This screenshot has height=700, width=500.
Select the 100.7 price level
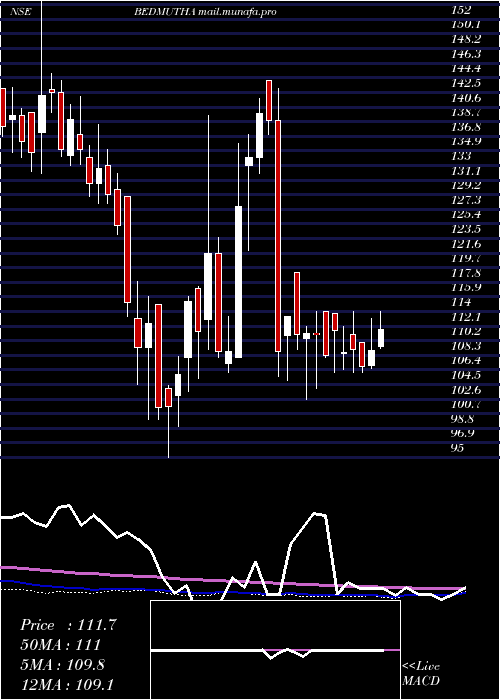tap(466, 404)
